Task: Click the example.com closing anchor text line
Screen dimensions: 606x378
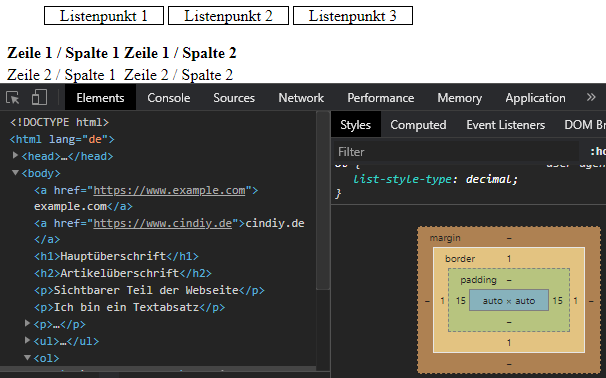Action: pyautogui.click(x=83, y=207)
